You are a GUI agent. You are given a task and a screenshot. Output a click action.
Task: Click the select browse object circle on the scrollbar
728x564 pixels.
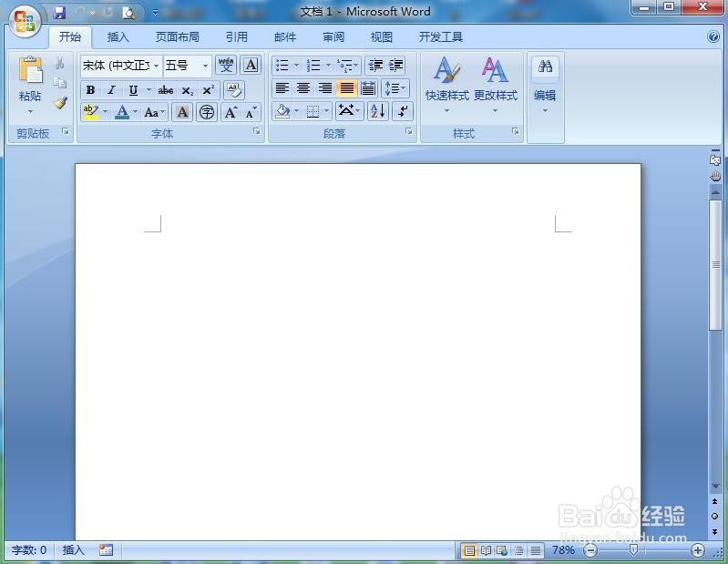pyautogui.click(x=714, y=517)
